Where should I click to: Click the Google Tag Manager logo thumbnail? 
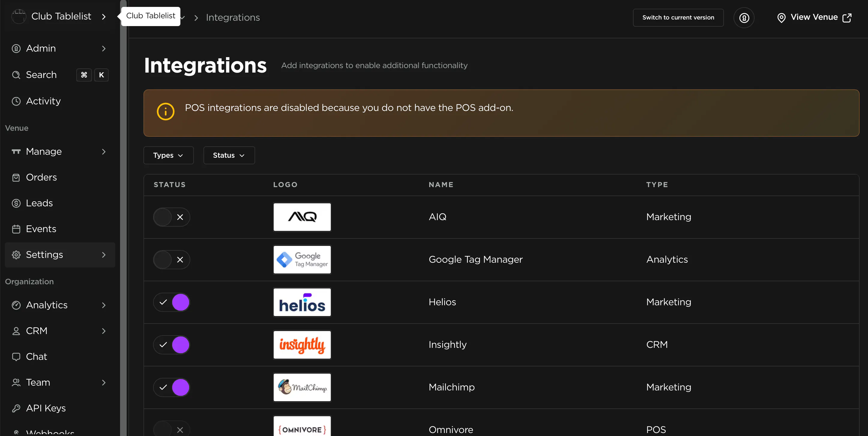302,260
